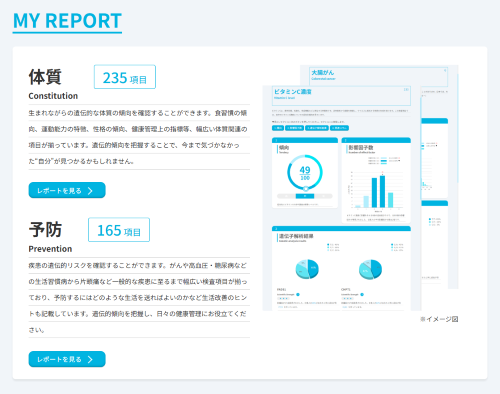The image size is (500, 394).
Task: Click the 予防 heading text
Action: (45, 230)
